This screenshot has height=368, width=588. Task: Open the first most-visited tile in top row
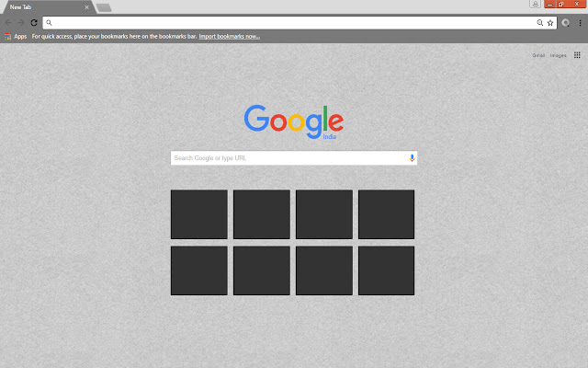click(x=199, y=214)
